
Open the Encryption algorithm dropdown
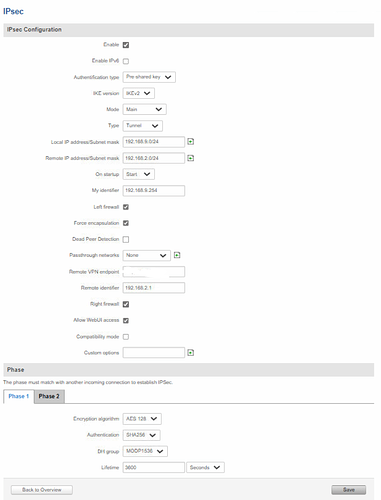(142, 419)
